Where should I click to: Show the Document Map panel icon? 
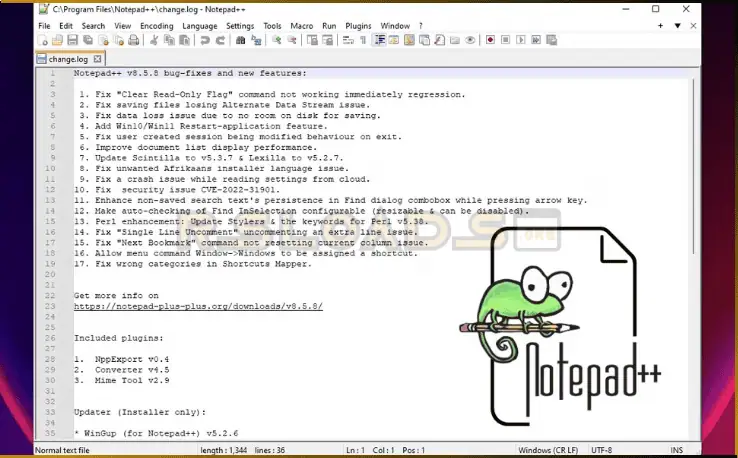point(409,40)
